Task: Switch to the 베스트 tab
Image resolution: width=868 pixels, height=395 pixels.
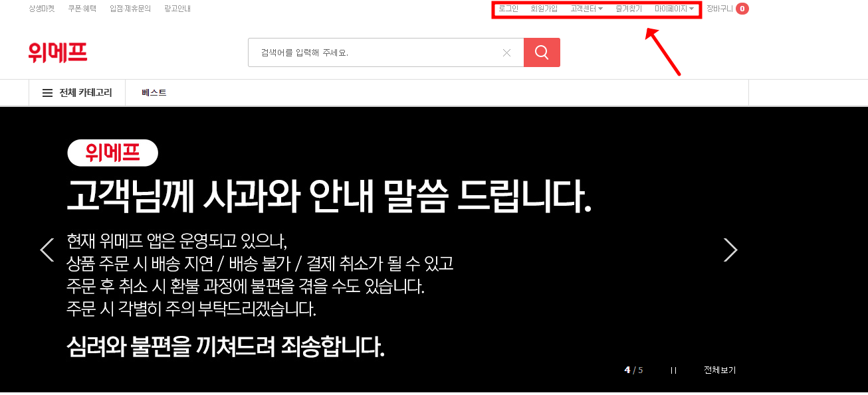Action: [x=154, y=92]
